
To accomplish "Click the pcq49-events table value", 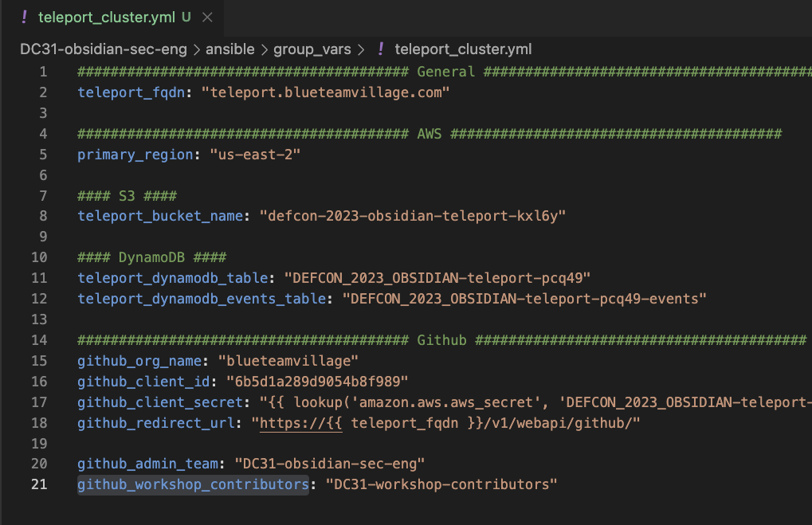I will pos(524,299).
